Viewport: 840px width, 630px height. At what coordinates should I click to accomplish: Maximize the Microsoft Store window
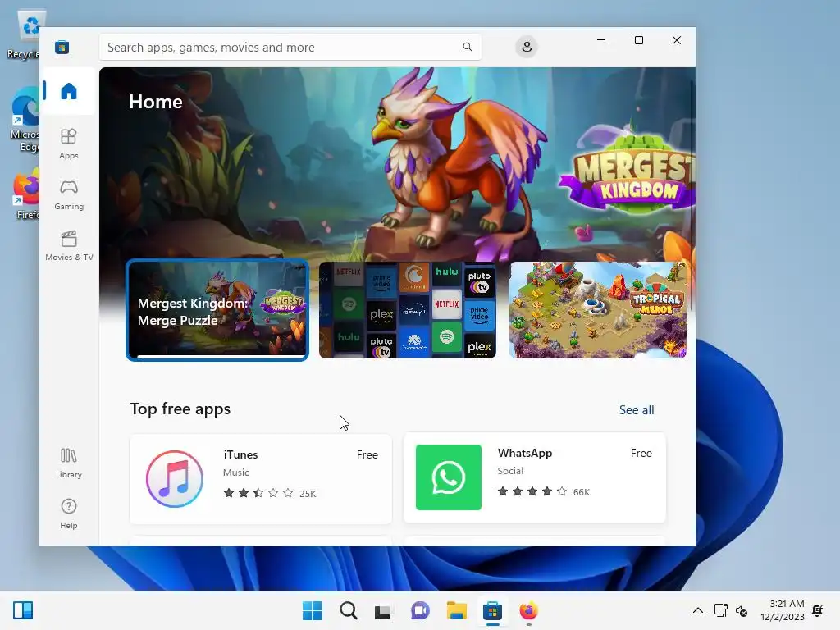(638, 40)
